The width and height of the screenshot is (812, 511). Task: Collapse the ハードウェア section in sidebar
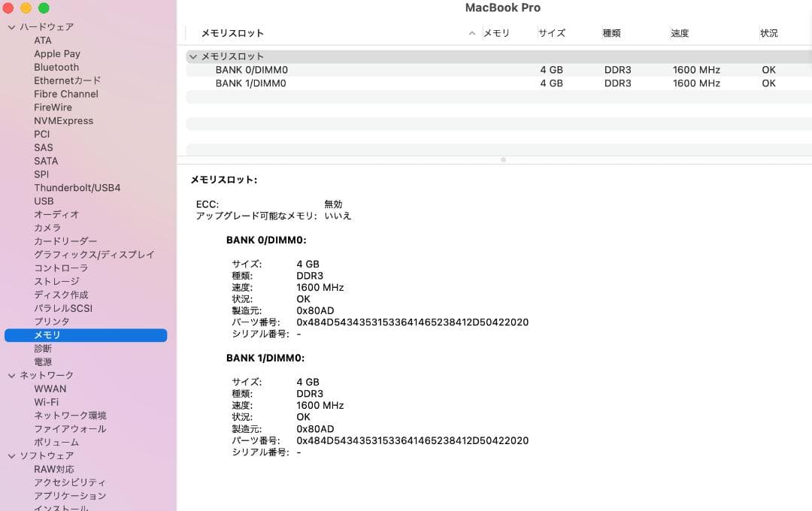coord(11,26)
